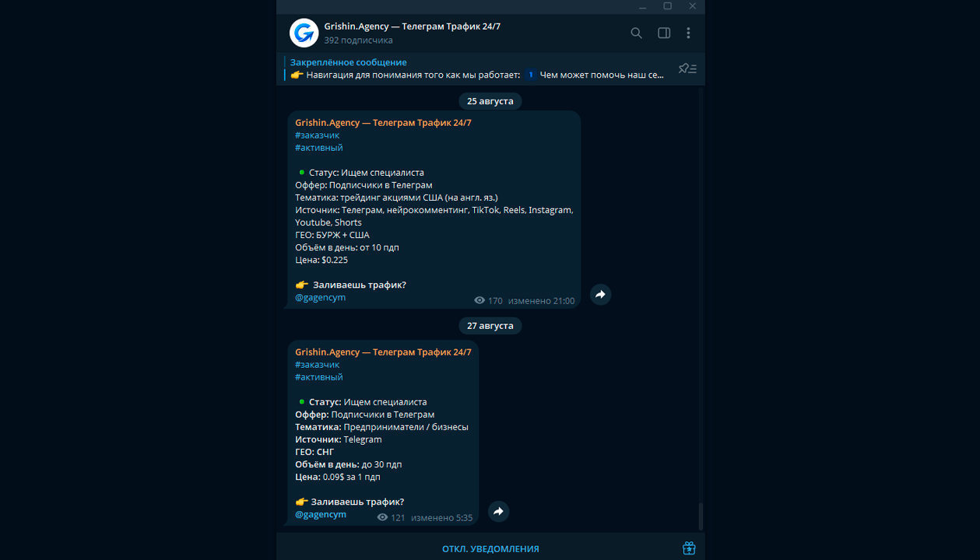The width and height of the screenshot is (980, 560).
Task: Click the Цена: $0.225 line
Action: coord(321,260)
